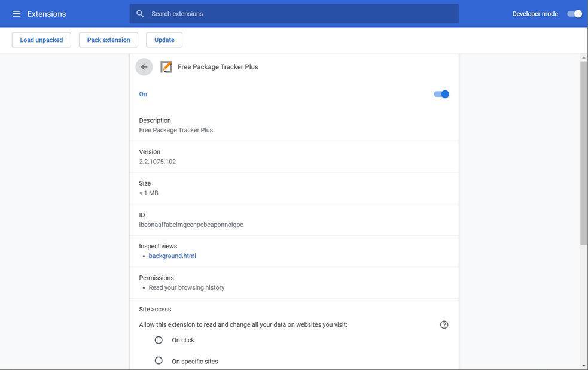Click the search magnifier icon
The image size is (588, 370).
tap(140, 14)
